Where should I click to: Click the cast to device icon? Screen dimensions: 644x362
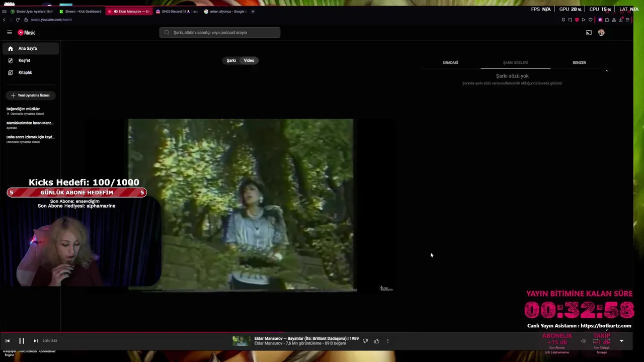(589, 33)
